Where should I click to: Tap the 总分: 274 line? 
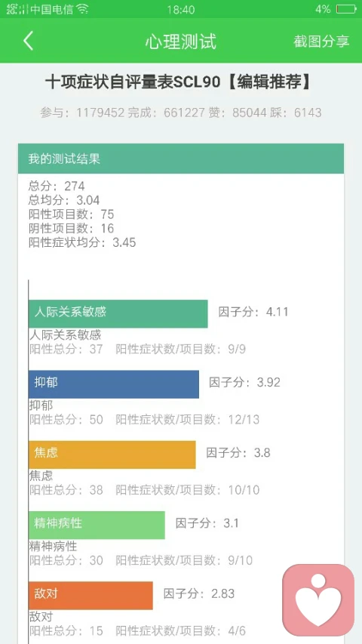tap(57, 186)
